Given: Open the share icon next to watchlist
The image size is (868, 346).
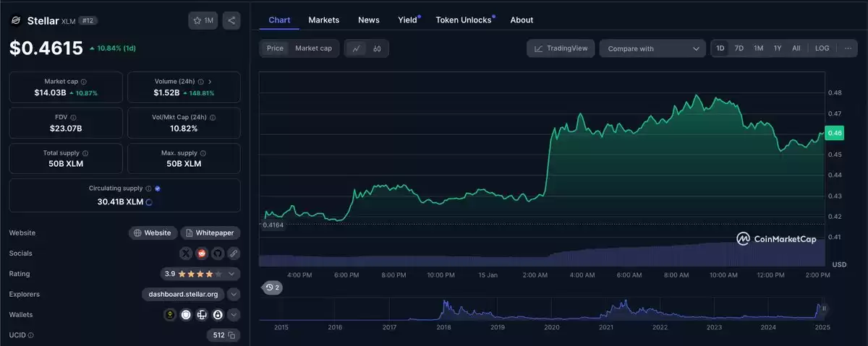Looking at the screenshot, I should tap(231, 20).
